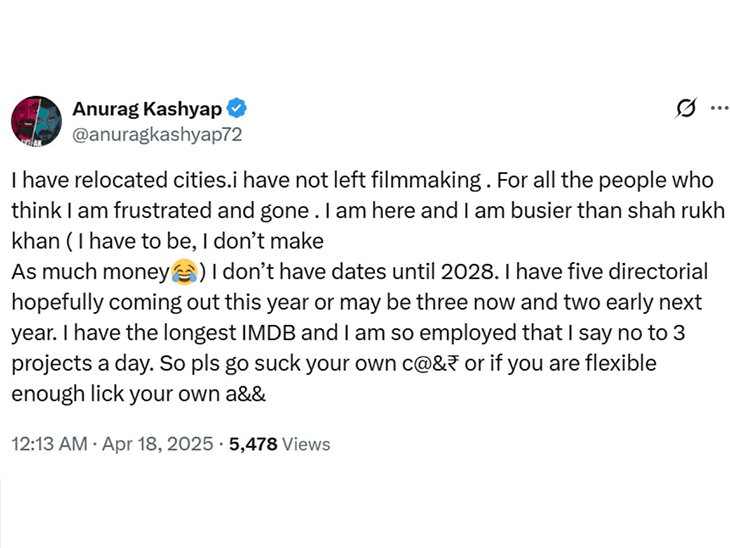730x548 pixels.
Task: Click the laughing-crying emoji in the tweet
Action: [183, 271]
